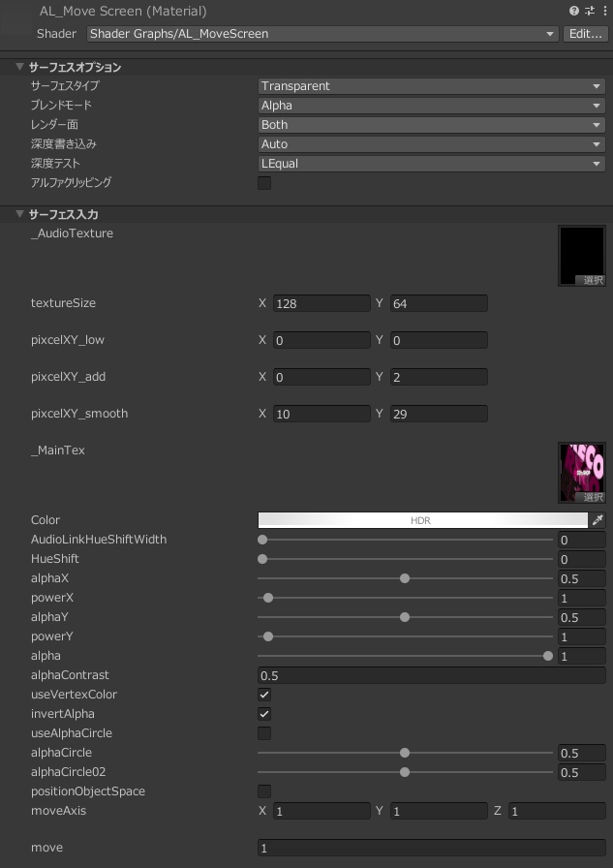The height and width of the screenshot is (868, 613).
Task: Open the レンダー面 Both dropdown
Action: (432, 125)
